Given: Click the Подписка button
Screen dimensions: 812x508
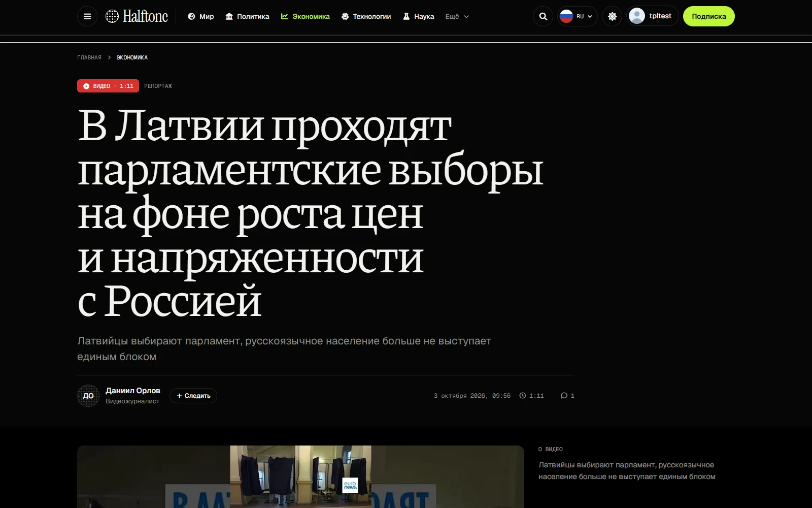Looking at the screenshot, I should click(708, 16).
